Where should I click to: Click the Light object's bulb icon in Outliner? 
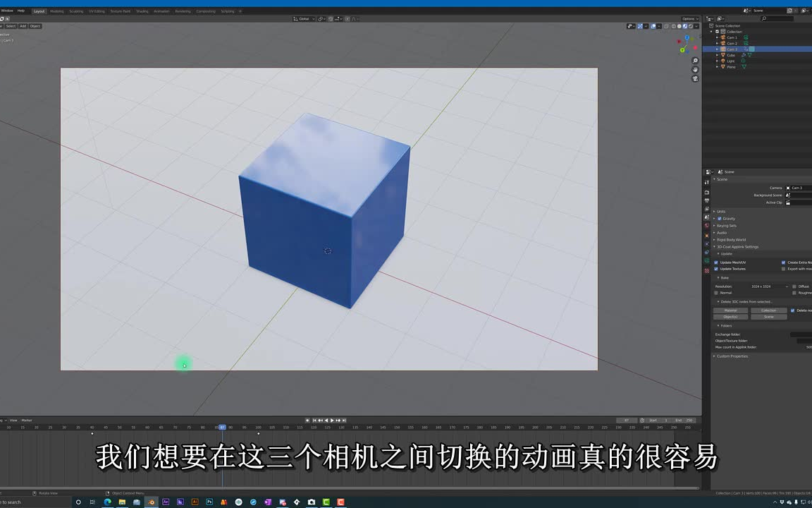[x=723, y=61]
